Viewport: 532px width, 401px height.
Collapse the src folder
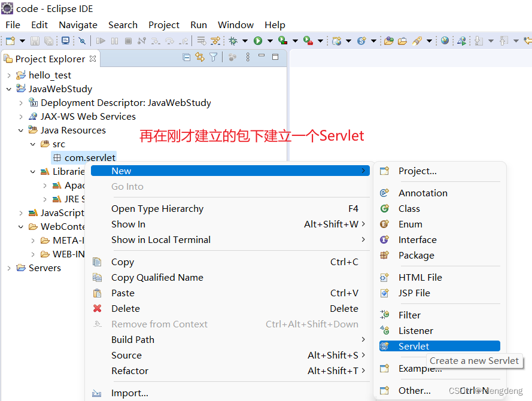[32, 144]
